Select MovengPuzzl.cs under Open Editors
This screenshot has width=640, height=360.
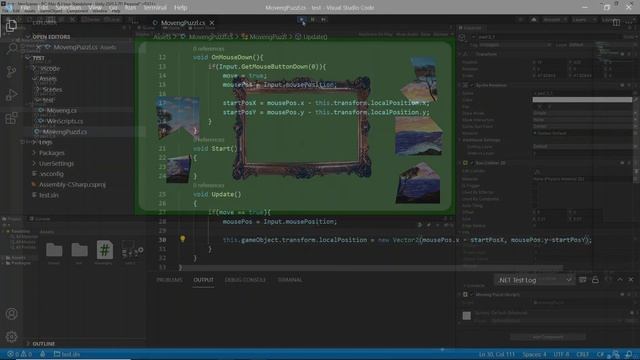pos(84,47)
